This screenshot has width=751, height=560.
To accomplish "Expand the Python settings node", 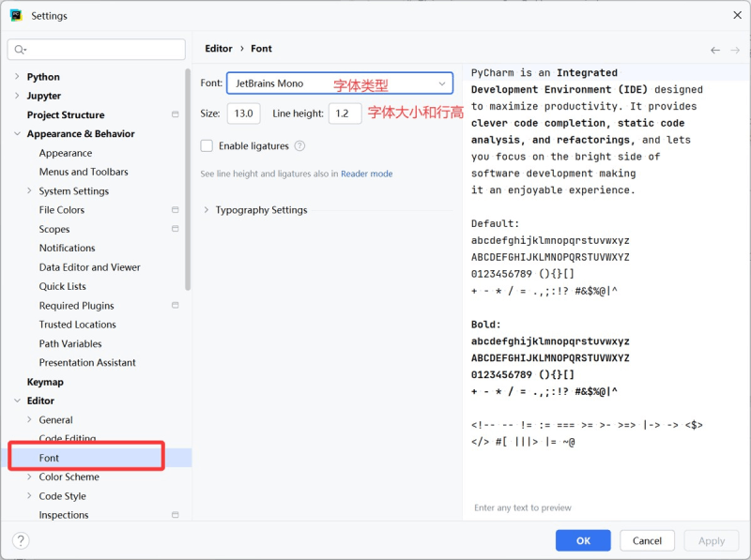I will (17, 77).
